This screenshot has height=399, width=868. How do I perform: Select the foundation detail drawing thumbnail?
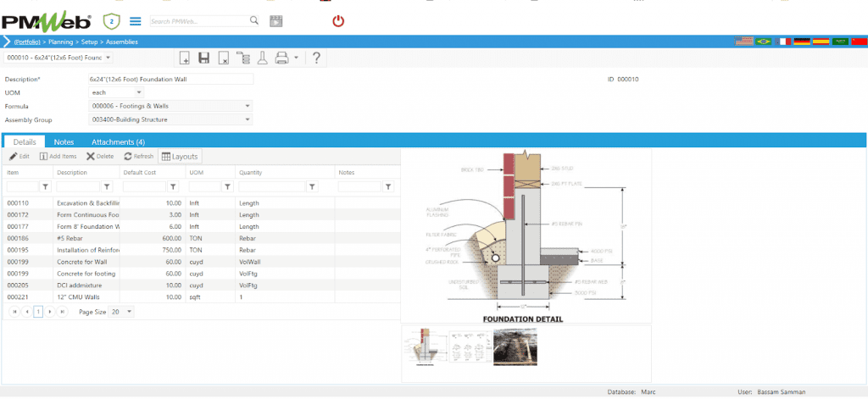click(422, 346)
